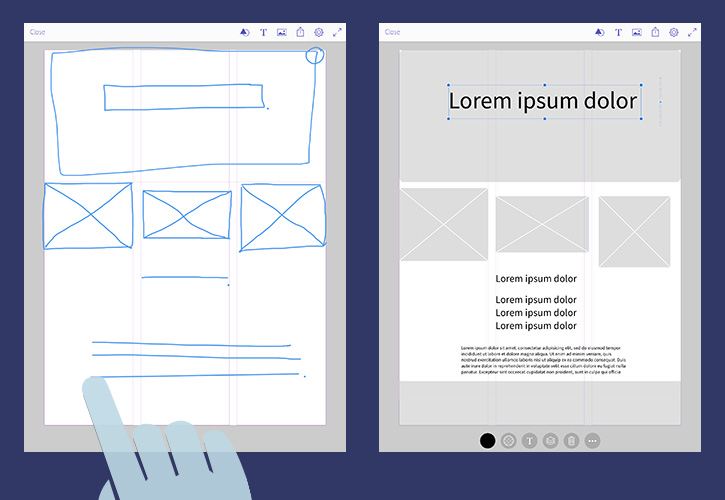The image size is (725, 500).
Task: Open settings gear in right panel toolbar
Action: 674,32
